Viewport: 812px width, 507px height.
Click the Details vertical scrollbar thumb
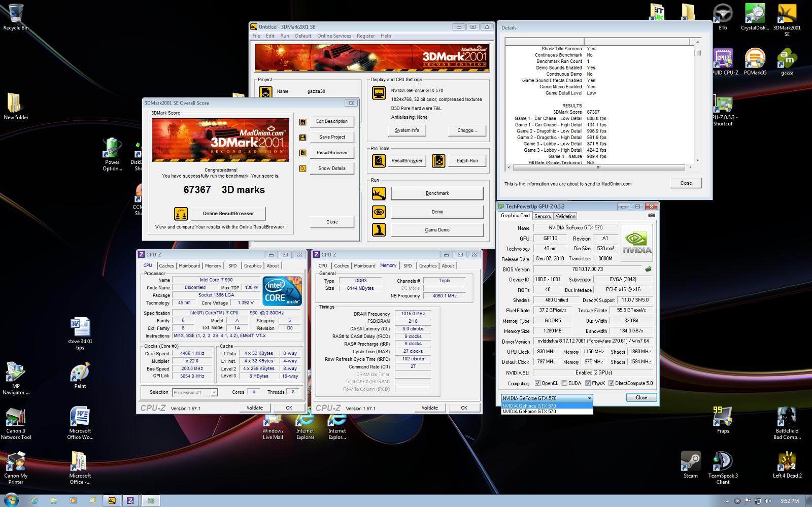click(x=698, y=53)
